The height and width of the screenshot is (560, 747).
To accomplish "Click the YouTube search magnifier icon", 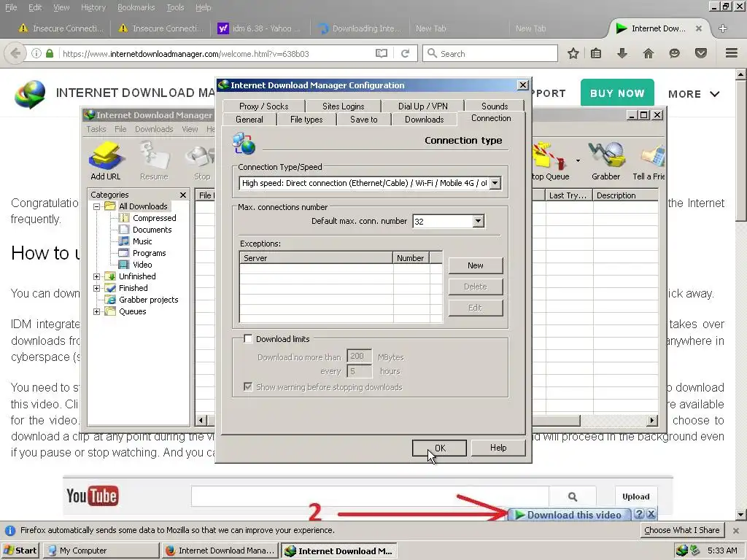I will pos(572,497).
